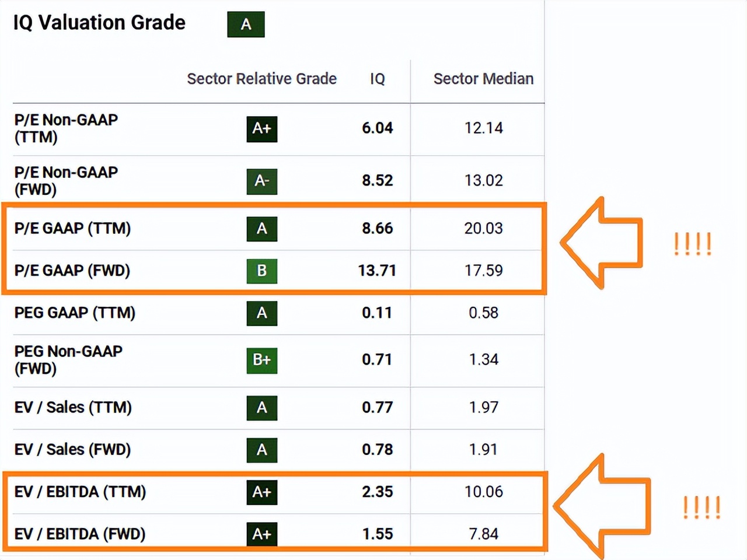Select the EV / EBITDA (FWD) metric label
Image resolution: width=747 pixels, height=560 pixels.
pyautogui.click(x=80, y=534)
